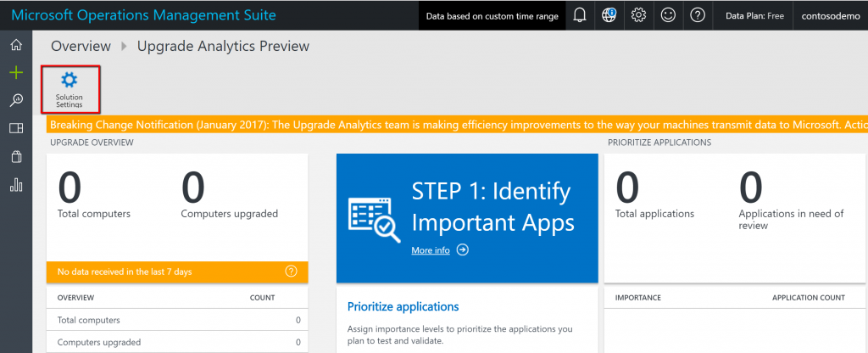This screenshot has height=353, width=868.
Task: Go to Overview breadcrumb
Action: pos(81,47)
